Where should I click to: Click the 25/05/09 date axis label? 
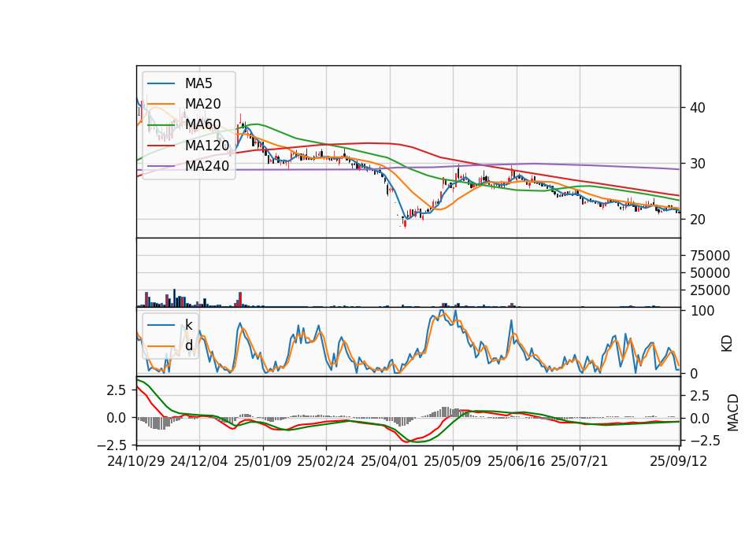(453, 461)
